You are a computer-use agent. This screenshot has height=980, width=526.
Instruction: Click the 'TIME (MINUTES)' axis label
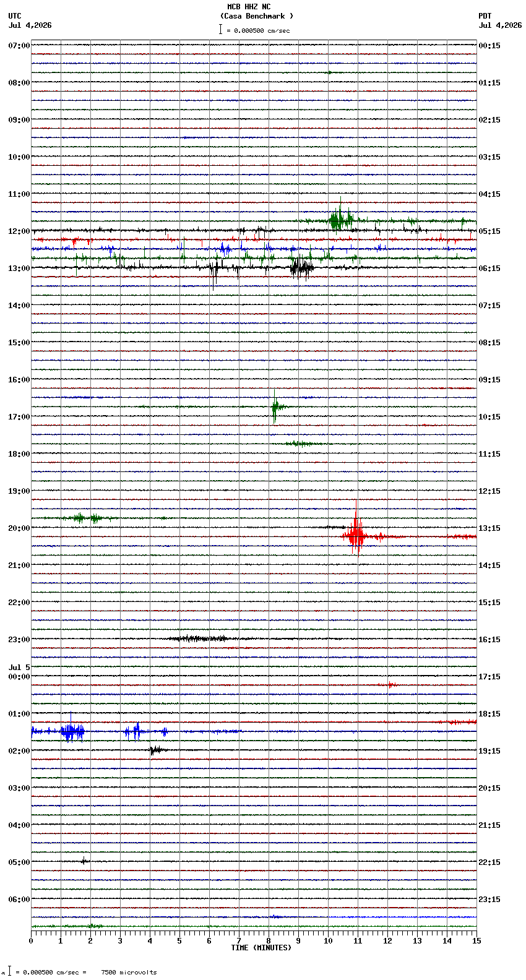pos(261,948)
